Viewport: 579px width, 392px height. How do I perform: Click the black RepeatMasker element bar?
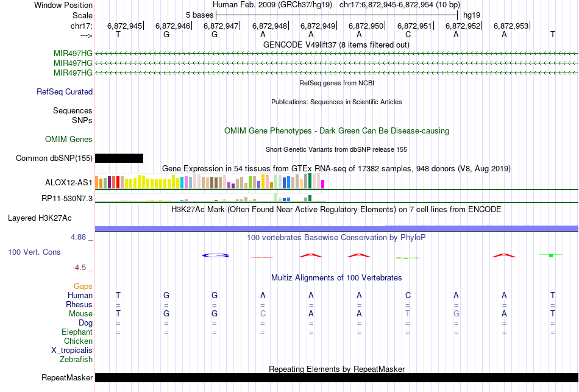[x=336, y=377]
